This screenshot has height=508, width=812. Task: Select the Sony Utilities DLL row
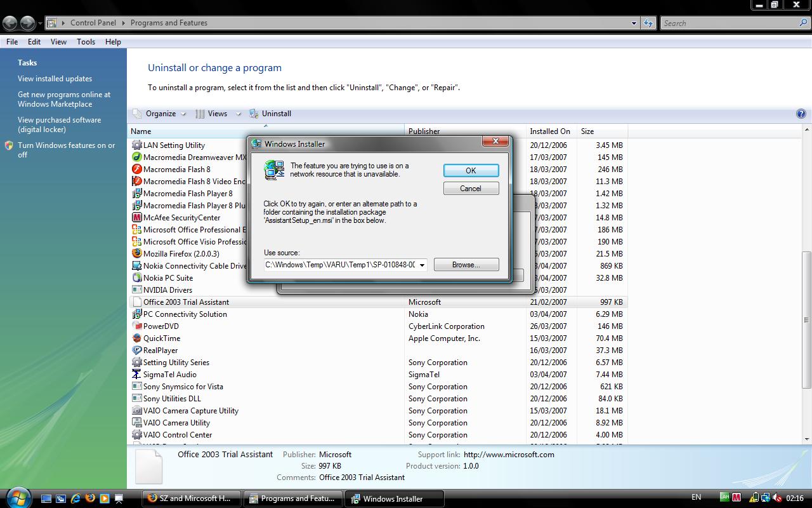pyautogui.click(x=378, y=398)
